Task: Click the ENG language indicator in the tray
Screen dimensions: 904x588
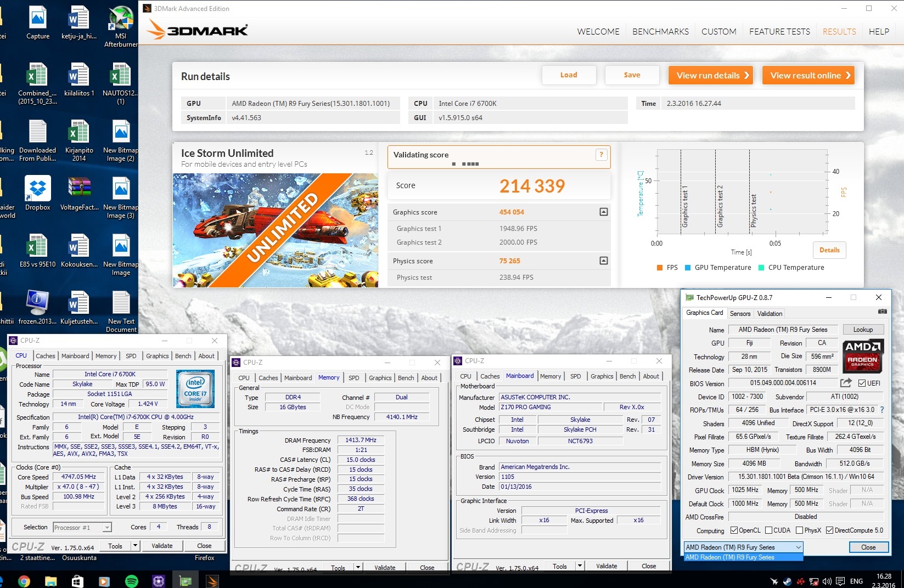Action: 856,581
